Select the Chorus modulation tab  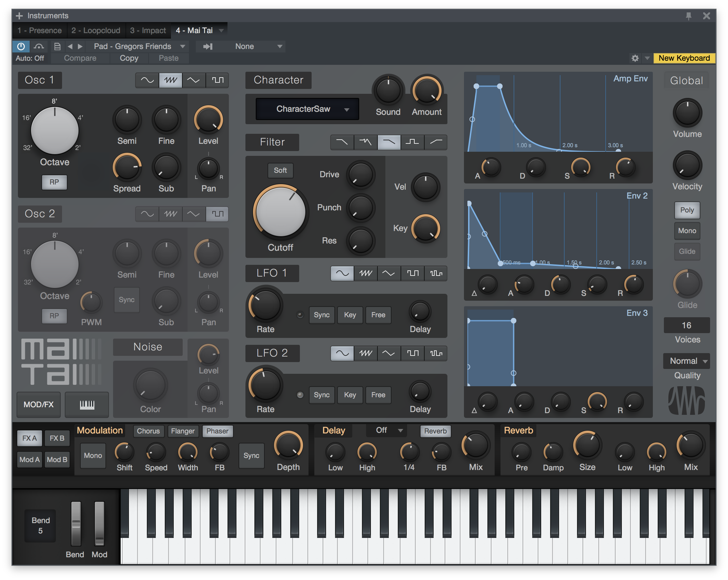[148, 431]
